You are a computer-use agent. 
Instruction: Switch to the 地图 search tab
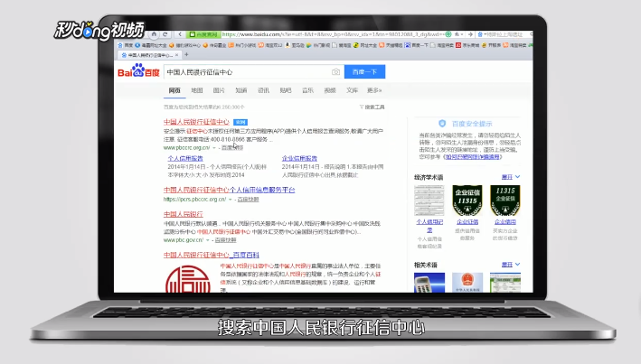(x=196, y=90)
